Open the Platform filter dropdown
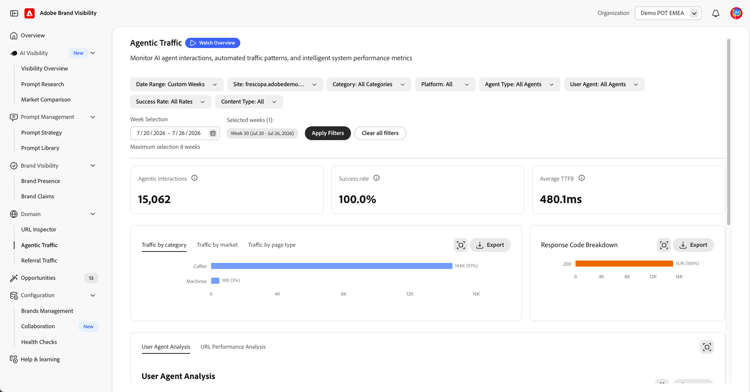Viewport: 750px width, 392px height. 445,85
